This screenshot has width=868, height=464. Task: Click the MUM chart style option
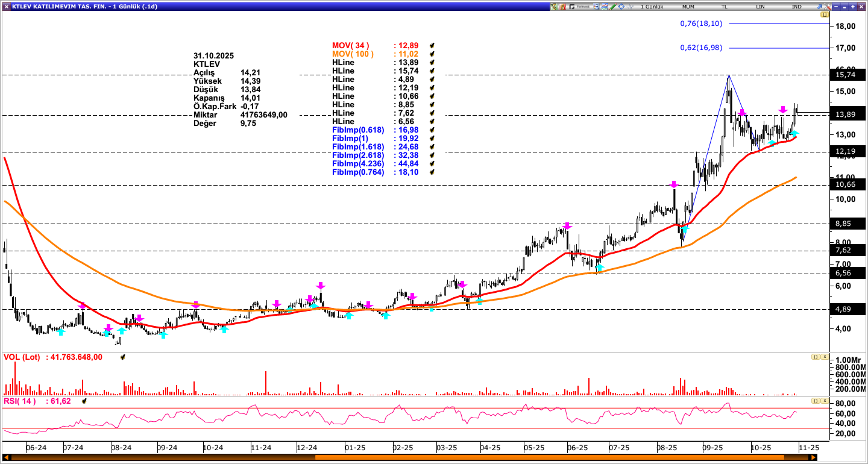tap(688, 6)
